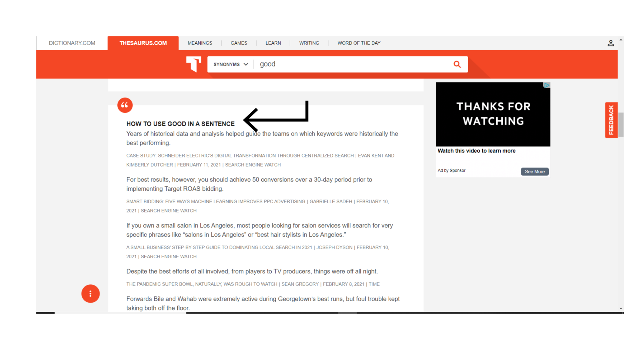Click inside the search input field
Viewport: 644px width, 362px height.
pyautogui.click(x=351, y=64)
